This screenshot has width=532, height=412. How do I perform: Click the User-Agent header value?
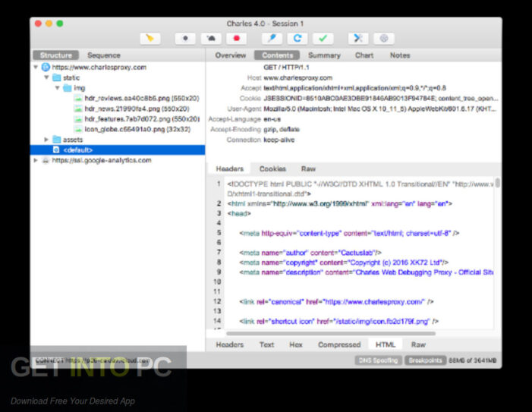point(380,109)
